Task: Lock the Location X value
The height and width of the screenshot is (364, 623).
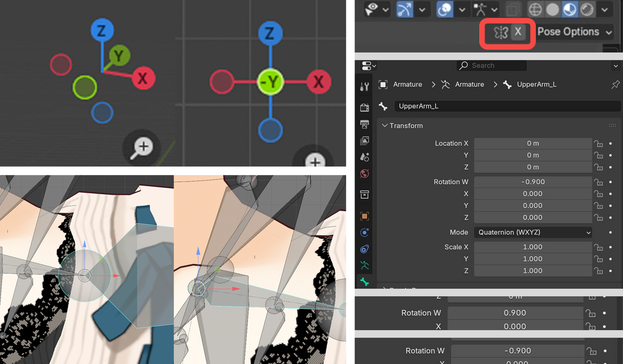Action: (x=598, y=143)
